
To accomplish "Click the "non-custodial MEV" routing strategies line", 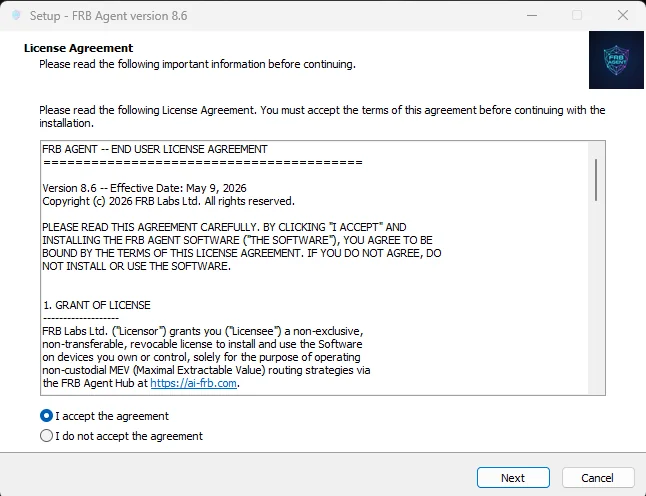I will (x=206, y=370).
